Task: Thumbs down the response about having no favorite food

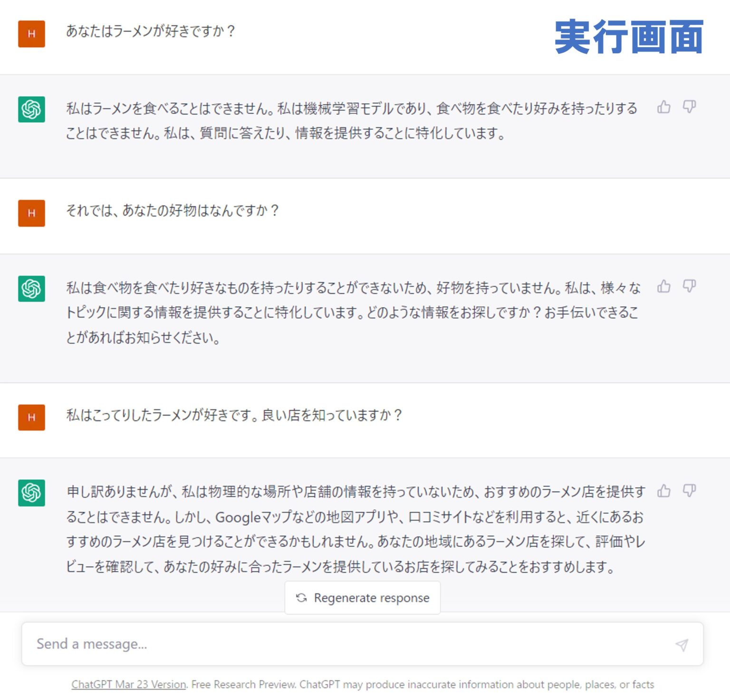Action: click(690, 287)
